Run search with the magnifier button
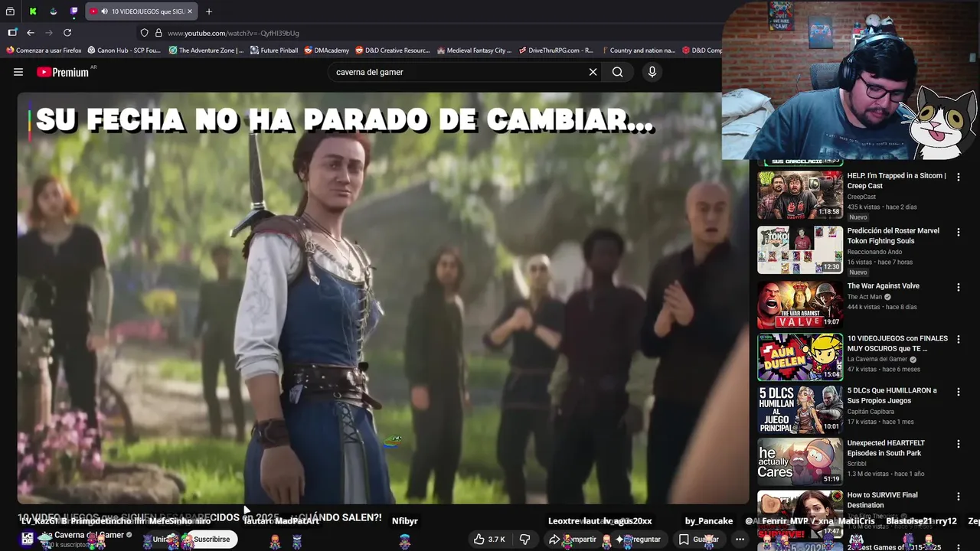 (x=617, y=72)
